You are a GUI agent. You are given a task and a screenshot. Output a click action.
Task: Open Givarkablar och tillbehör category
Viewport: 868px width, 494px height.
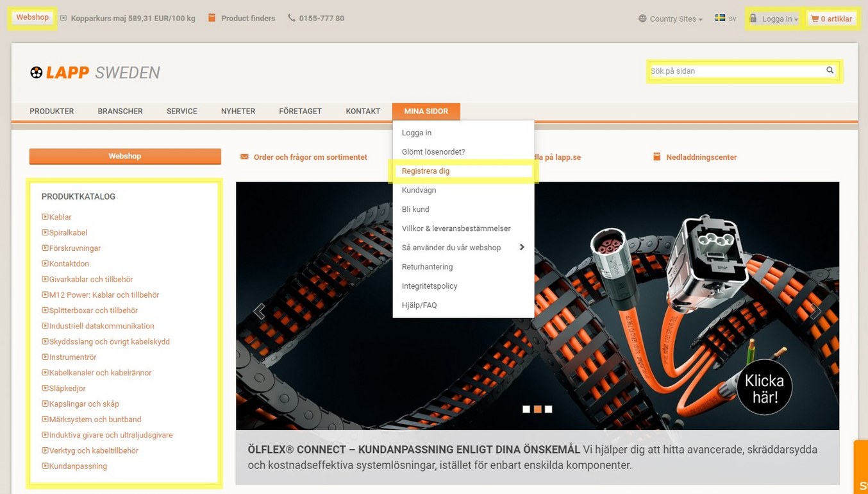(91, 279)
